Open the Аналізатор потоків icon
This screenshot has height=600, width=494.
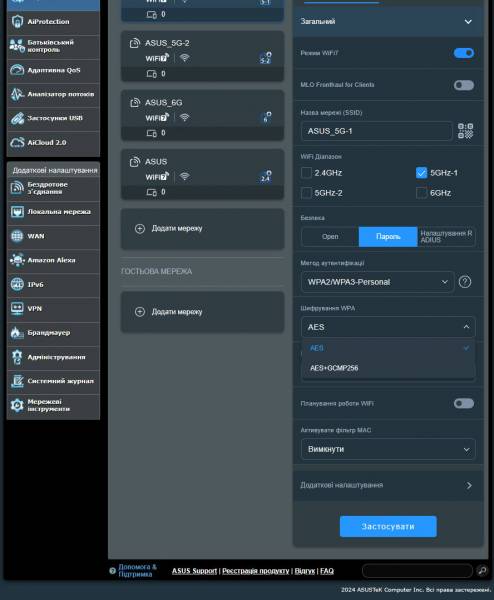[17, 94]
